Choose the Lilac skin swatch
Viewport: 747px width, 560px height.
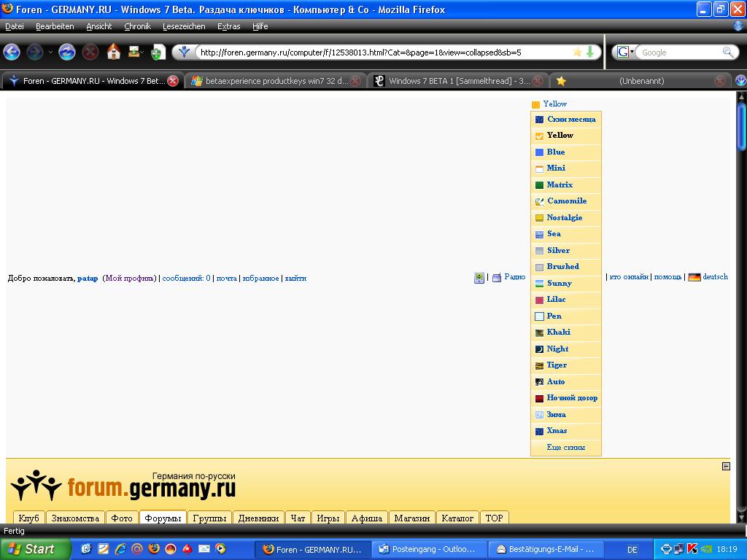point(539,300)
